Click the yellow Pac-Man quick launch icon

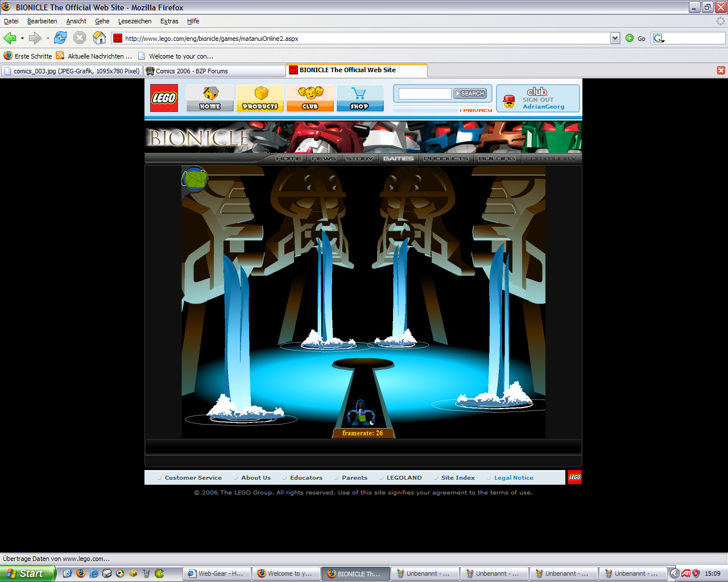tap(159, 573)
